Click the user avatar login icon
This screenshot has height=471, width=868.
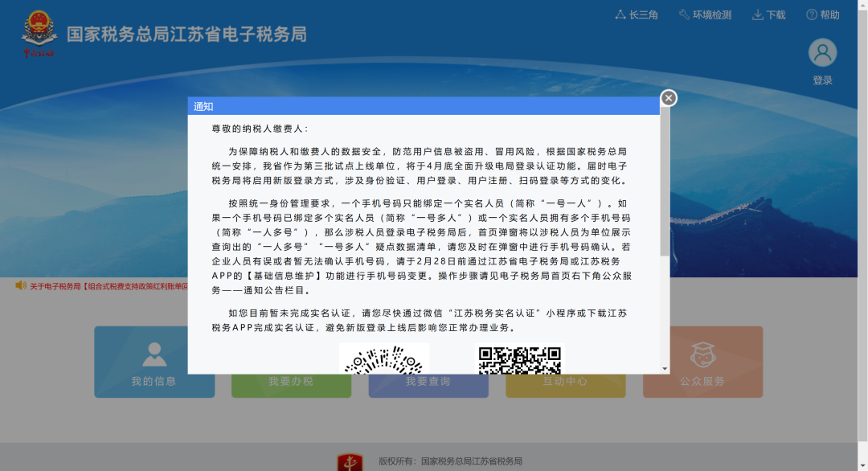coord(822,52)
